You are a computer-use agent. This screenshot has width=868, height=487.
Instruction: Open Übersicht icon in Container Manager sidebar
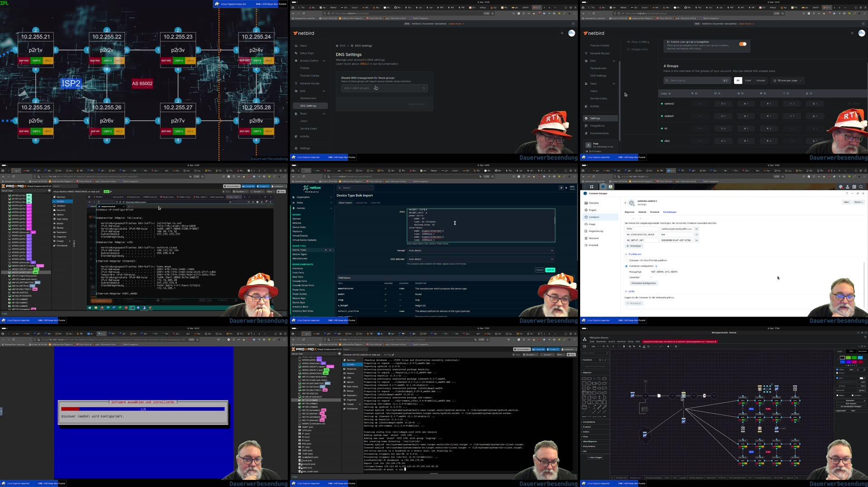pos(586,203)
